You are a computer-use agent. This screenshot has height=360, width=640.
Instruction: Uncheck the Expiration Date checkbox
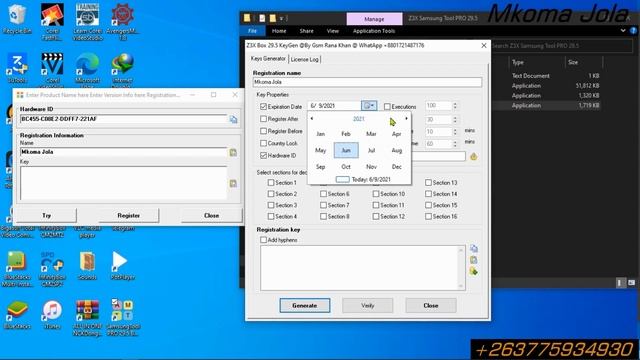(x=263, y=107)
